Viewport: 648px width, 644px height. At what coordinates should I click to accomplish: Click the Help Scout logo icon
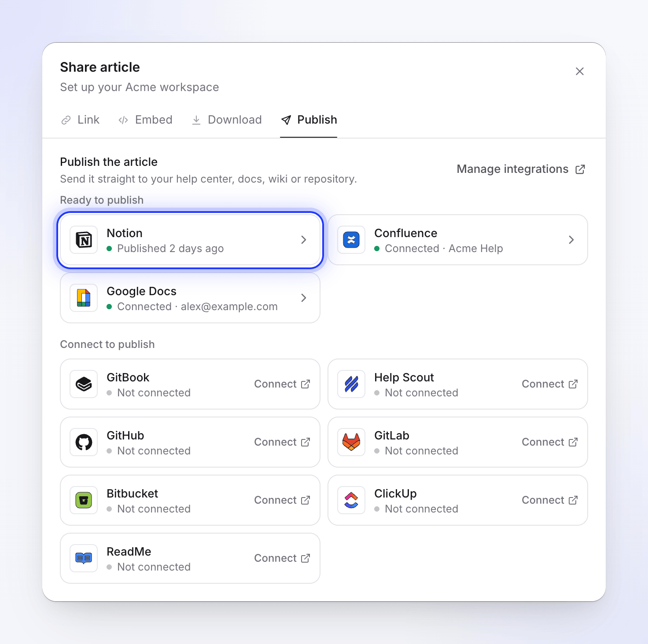tap(351, 384)
